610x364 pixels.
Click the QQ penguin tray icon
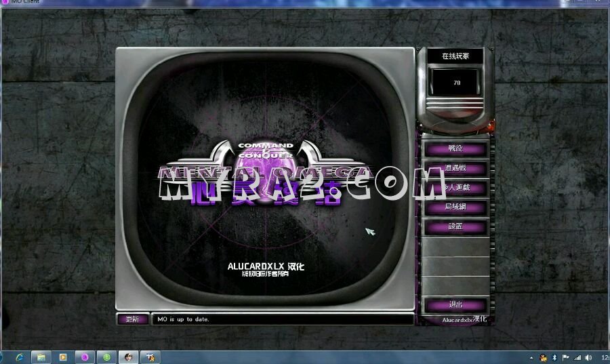tap(544, 357)
